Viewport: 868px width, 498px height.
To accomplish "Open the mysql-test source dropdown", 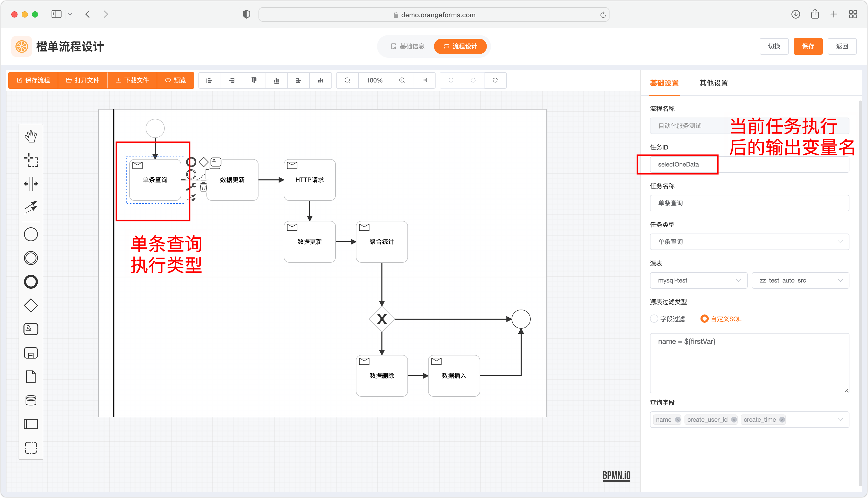I will (x=698, y=280).
